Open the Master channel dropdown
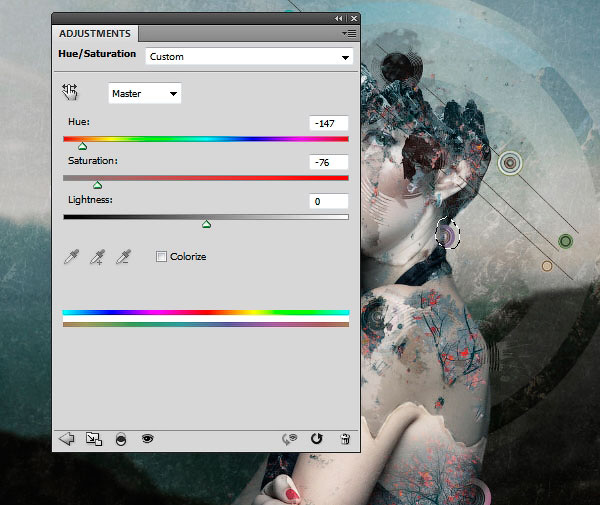 pyautogui.click(x=145, y=93)
